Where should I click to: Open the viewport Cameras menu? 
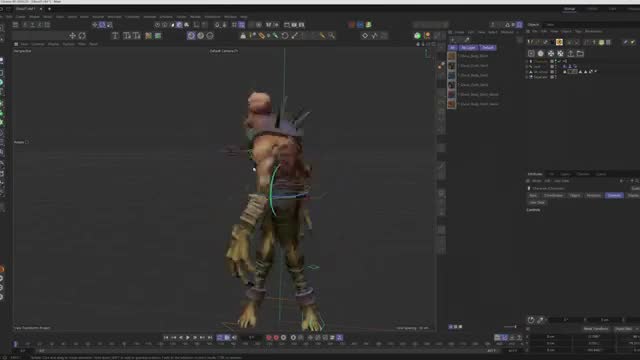tap(38, 44)
